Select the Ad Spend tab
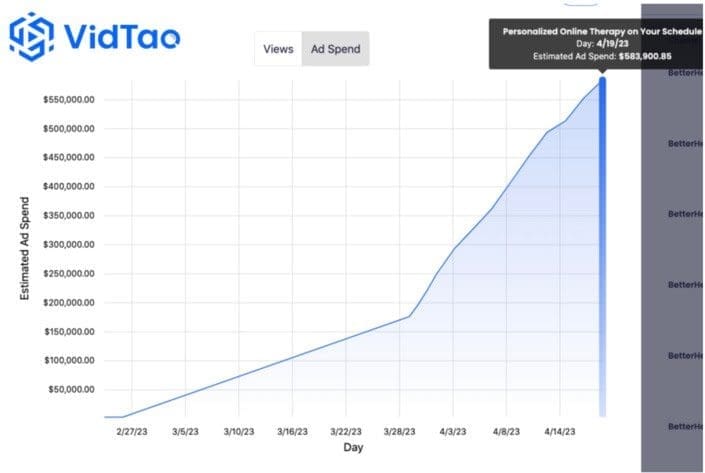 click(335, 48)
